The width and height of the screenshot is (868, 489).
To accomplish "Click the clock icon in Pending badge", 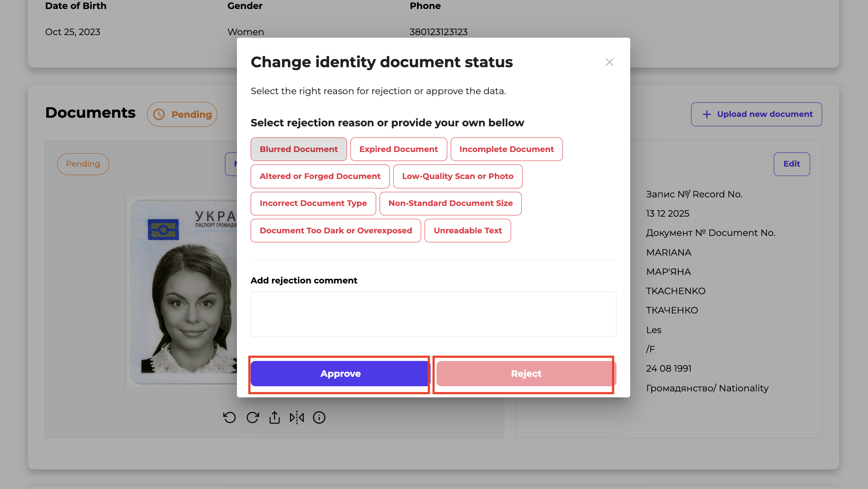I will pos(159,114).
